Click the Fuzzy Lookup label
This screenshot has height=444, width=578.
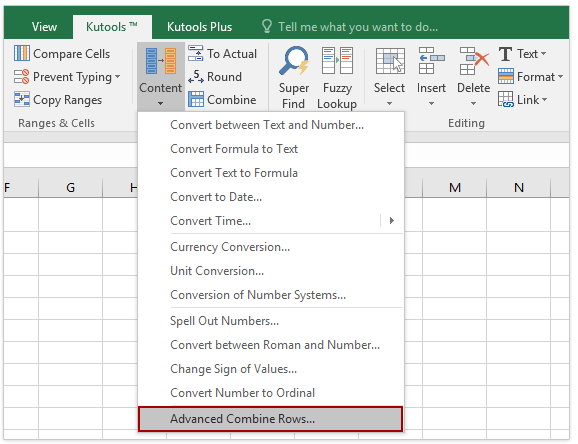(x=337, y=96)
